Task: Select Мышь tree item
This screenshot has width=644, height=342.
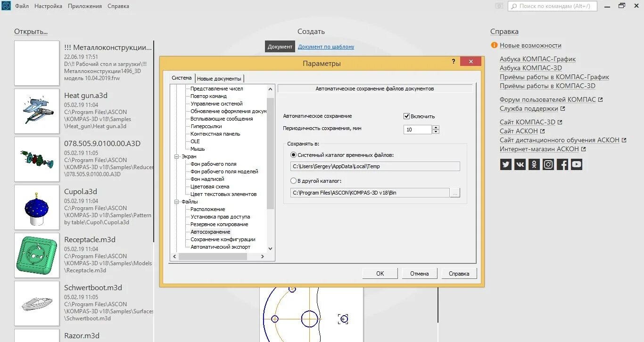Action: click(198, 149)
